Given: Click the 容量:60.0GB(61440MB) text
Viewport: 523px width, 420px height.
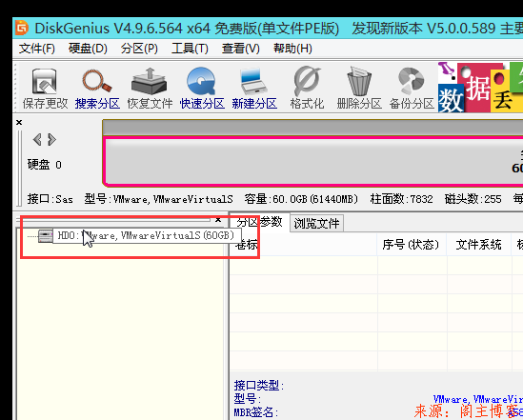Looking at the screenshot, I should coord(301,199).
